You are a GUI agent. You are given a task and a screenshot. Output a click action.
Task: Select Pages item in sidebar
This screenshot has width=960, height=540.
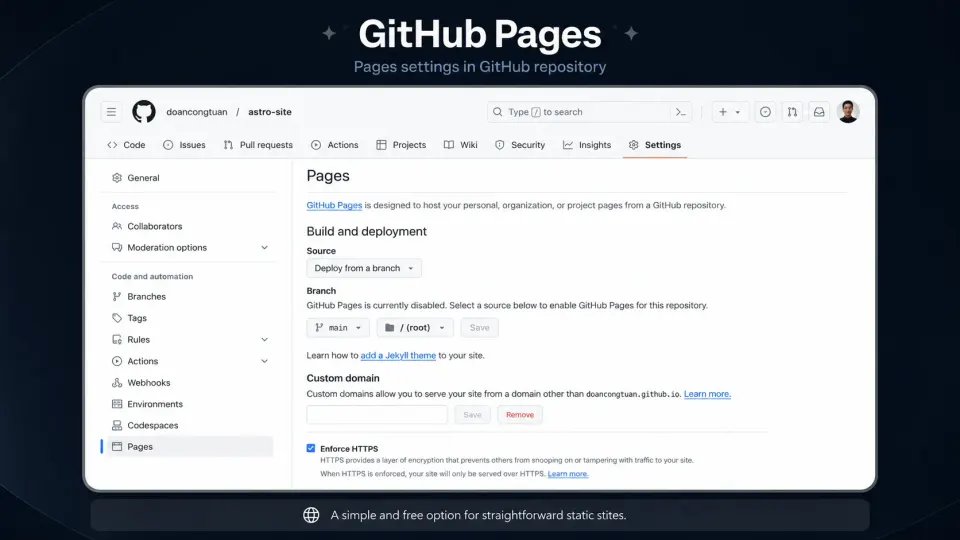190,446
